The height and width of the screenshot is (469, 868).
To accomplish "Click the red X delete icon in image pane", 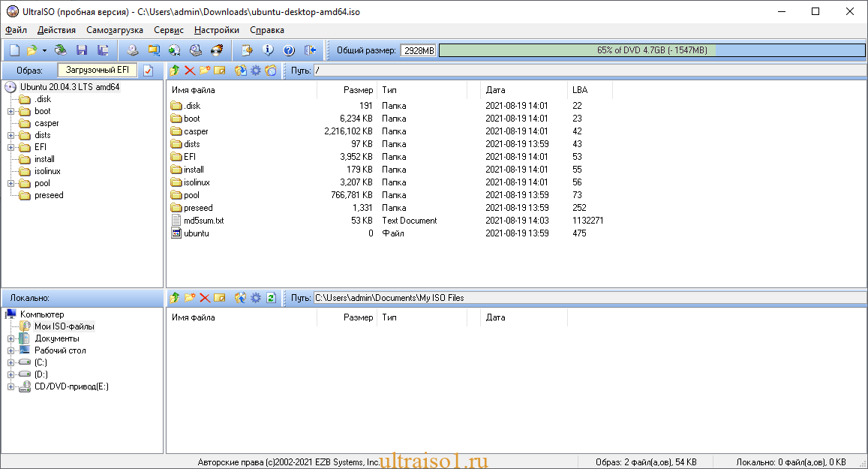I will (x=190, y=71).
